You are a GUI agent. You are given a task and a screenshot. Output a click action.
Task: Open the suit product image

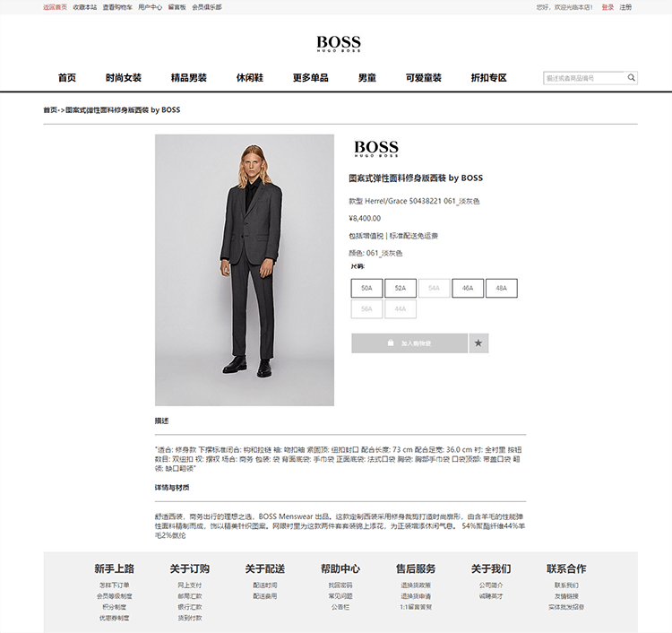(x=245, y=270)
